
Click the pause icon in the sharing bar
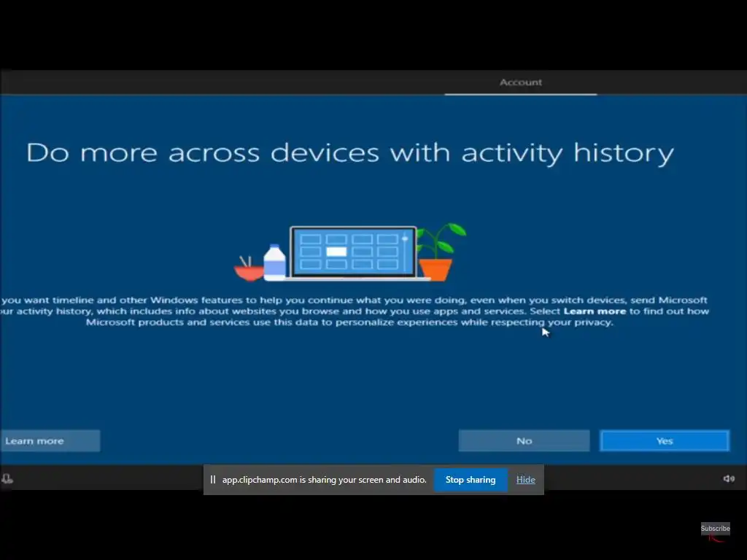tap(213, 480)
